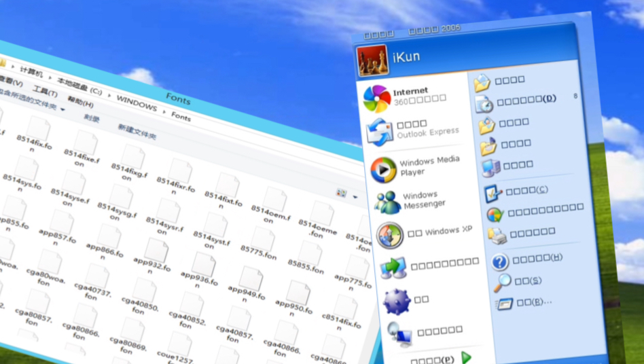Open the Set Program Access and Defaults icon
The width and height of the screenshot is (644, 364).
(495, 214)
